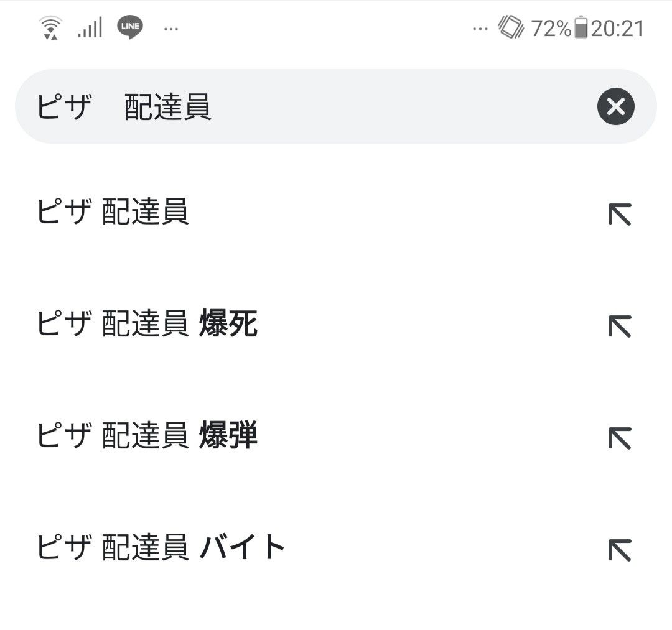This screenshot has height=630, width=672.
Task: Clear the search field with X icon
Action: (x=616, y=106)
